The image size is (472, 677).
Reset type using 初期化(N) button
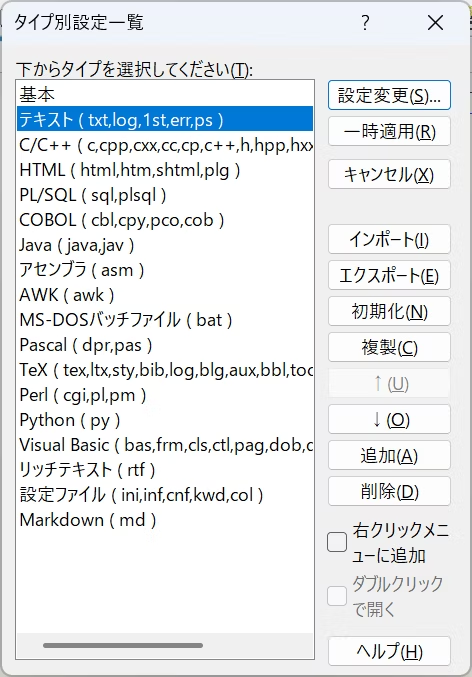[389, 311]
